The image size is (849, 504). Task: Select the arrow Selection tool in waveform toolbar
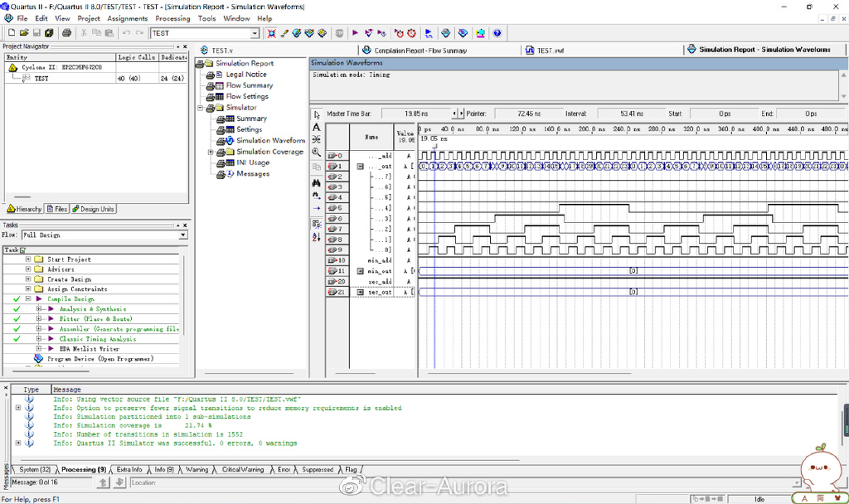point(317,114)
